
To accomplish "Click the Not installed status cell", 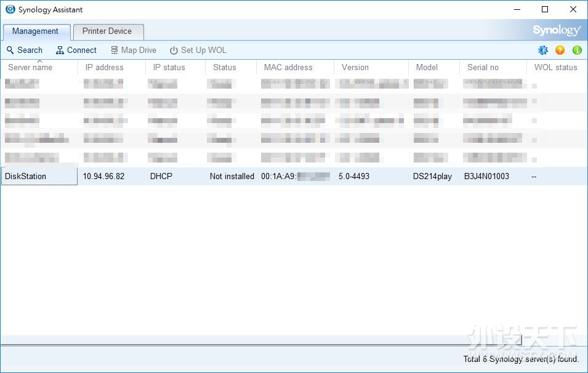I will coord(232,176).
